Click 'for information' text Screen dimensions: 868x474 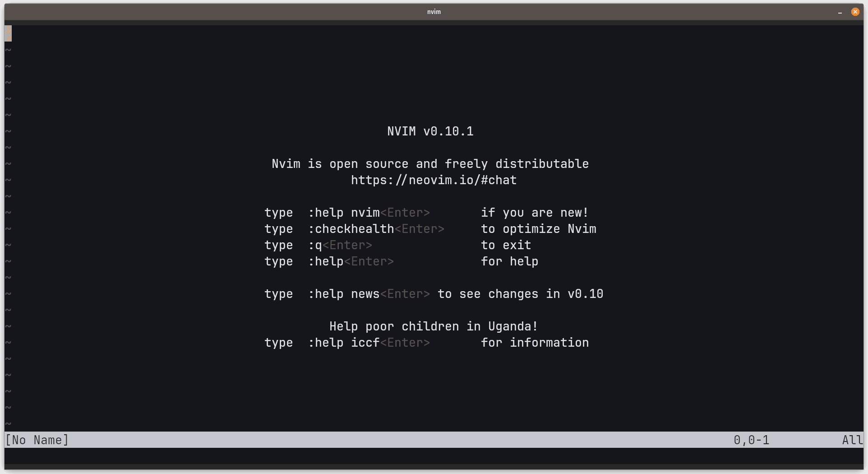tap(535, 343)
